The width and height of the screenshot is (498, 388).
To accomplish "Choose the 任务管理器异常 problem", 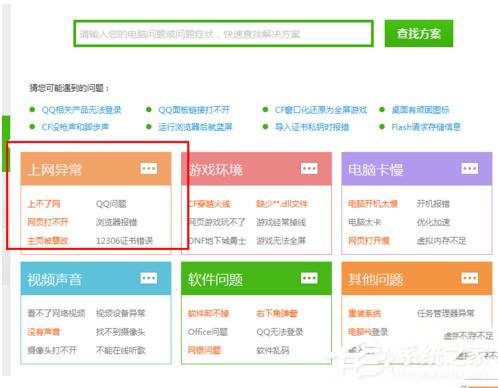I will click(x=445, y=313).
